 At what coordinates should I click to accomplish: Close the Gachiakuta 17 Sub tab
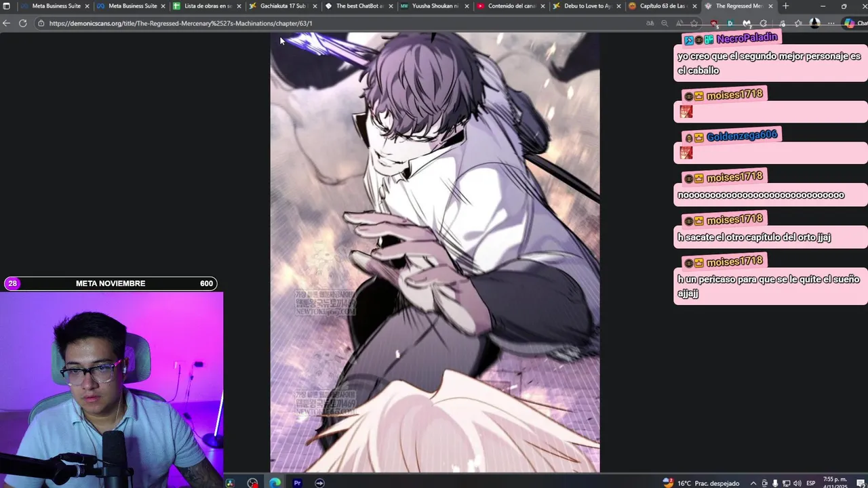(315, 6)
